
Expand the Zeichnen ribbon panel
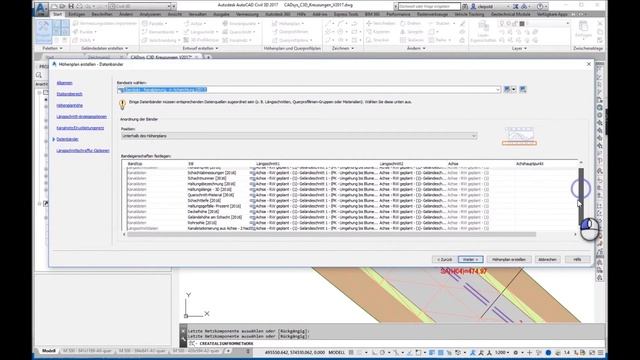click(342, 48)
